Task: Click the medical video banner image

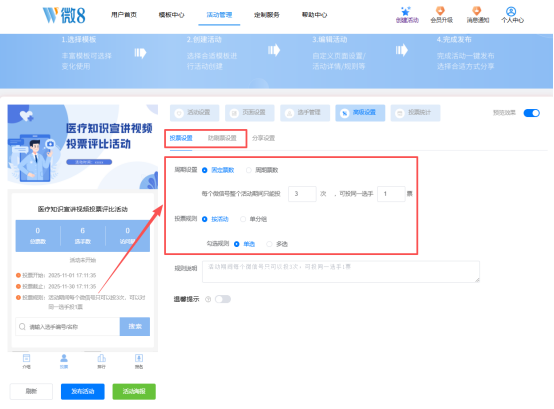Action: pyautogui.click(x=83, y=146)
